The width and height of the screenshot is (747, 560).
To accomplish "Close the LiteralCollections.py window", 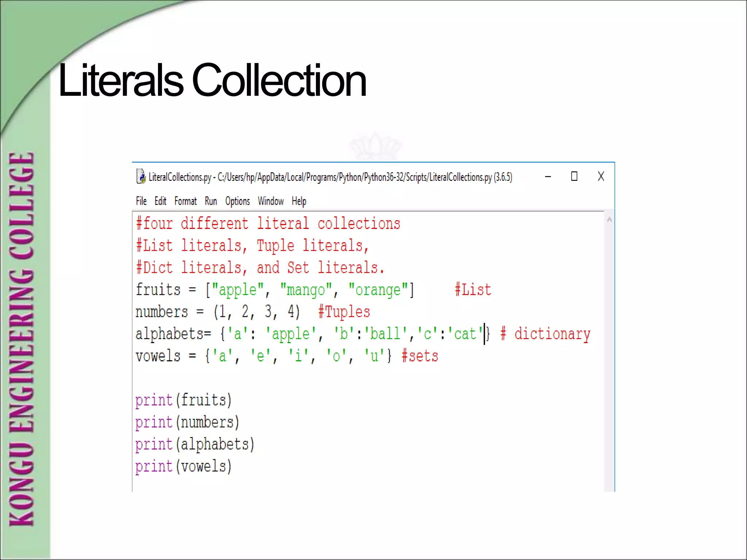I will [x=601, y=176].
